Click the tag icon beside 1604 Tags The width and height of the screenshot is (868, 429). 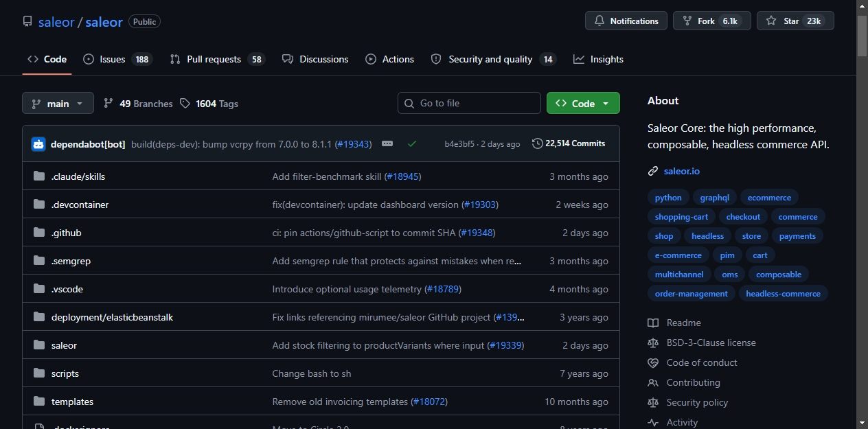pos(185,104)
